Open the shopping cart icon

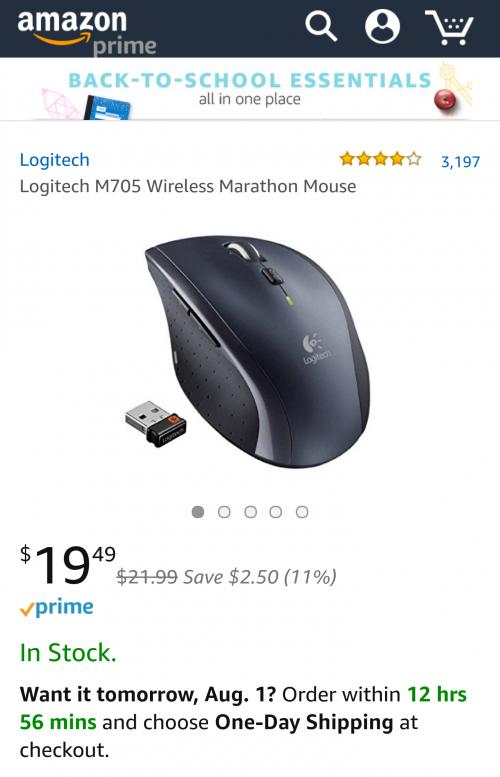click(x=449, y=27)
